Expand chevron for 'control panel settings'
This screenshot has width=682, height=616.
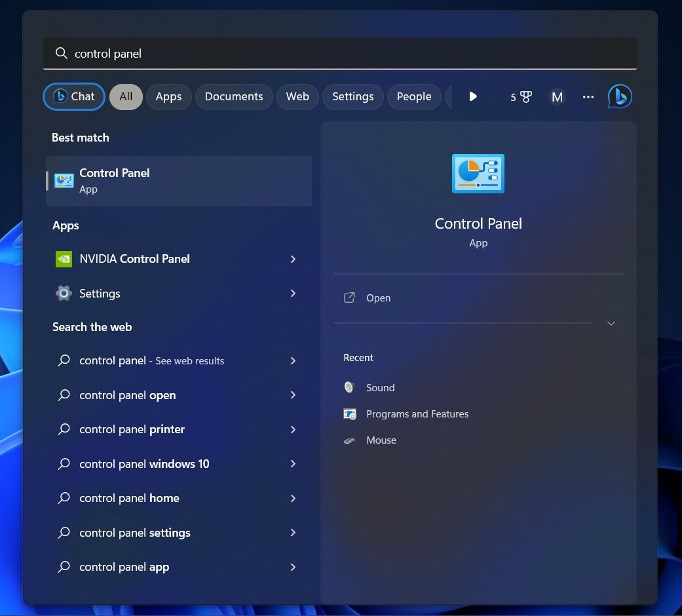click(x=293, y=533)
